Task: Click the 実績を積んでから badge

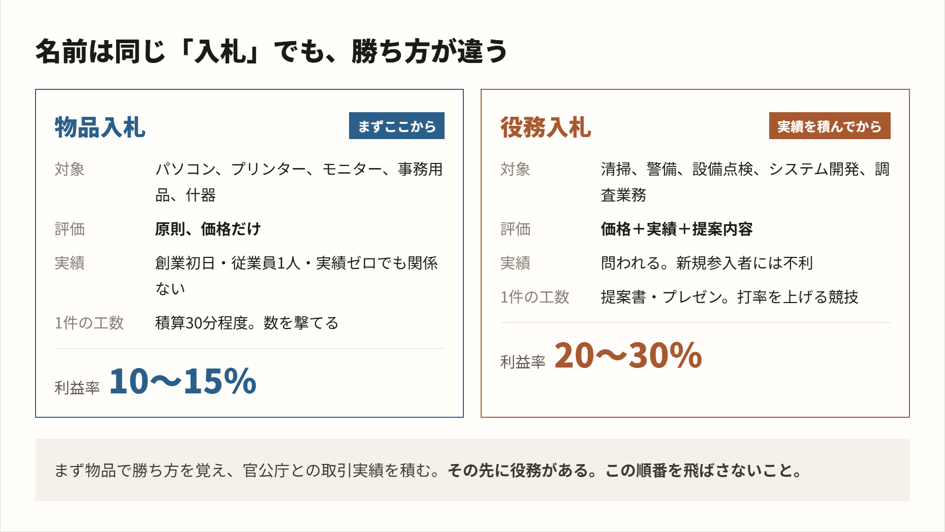Action: tap(829, 126)
